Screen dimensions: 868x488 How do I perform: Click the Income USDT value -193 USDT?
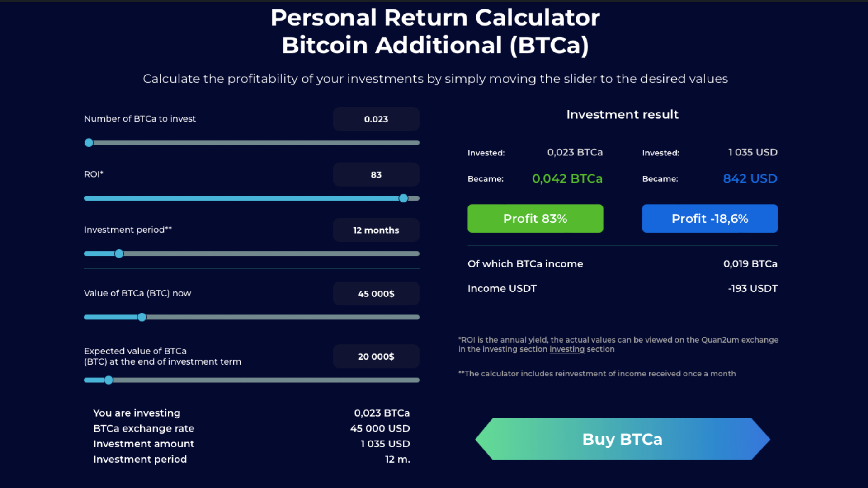[x=752, y=289]
